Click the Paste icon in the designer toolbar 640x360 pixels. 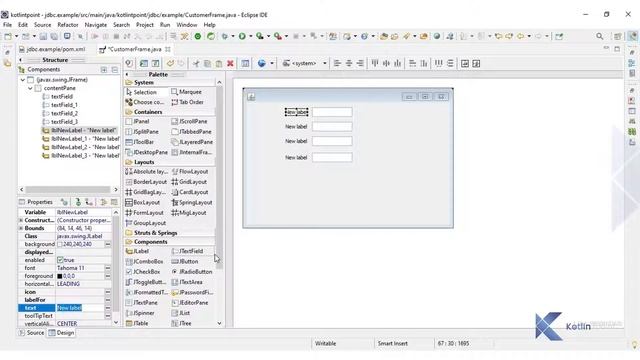click(219, 63)
